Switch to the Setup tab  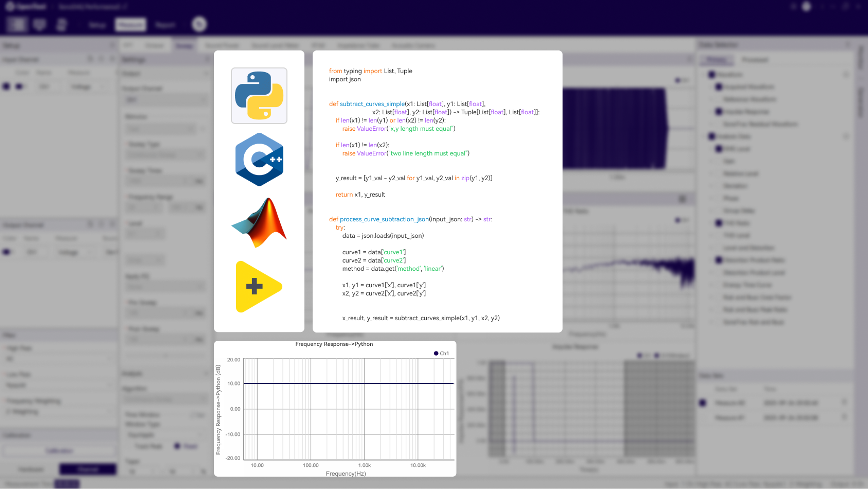[x=97, y=25]
